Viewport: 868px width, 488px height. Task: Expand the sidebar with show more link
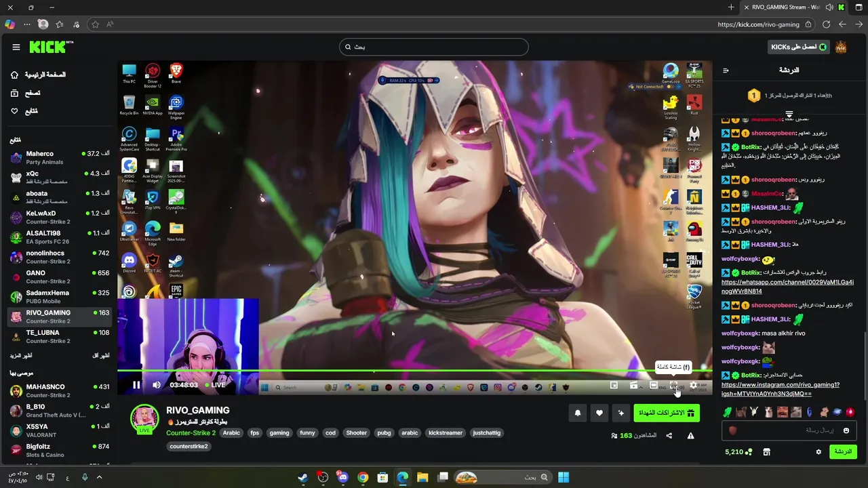(x=21, y=356)
